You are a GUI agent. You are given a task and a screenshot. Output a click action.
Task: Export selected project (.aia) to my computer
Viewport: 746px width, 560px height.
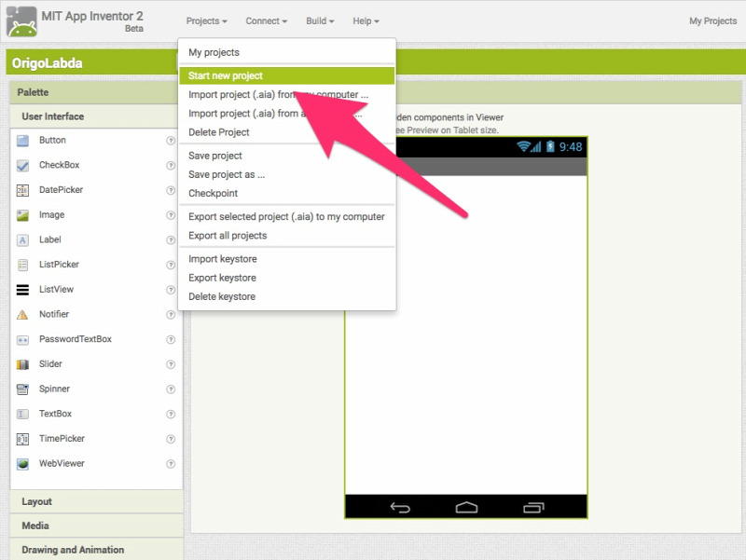pyautogui.click(x=287, y=217)
